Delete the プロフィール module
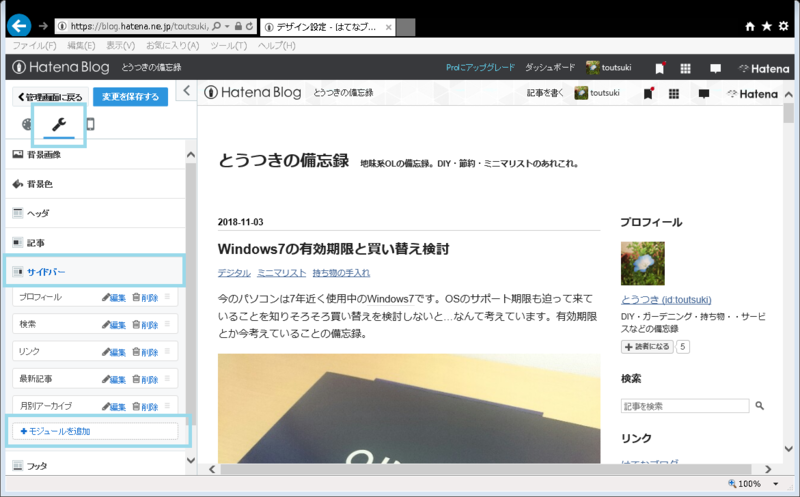Screen dimensions: 800x497 tap(145, 297)
